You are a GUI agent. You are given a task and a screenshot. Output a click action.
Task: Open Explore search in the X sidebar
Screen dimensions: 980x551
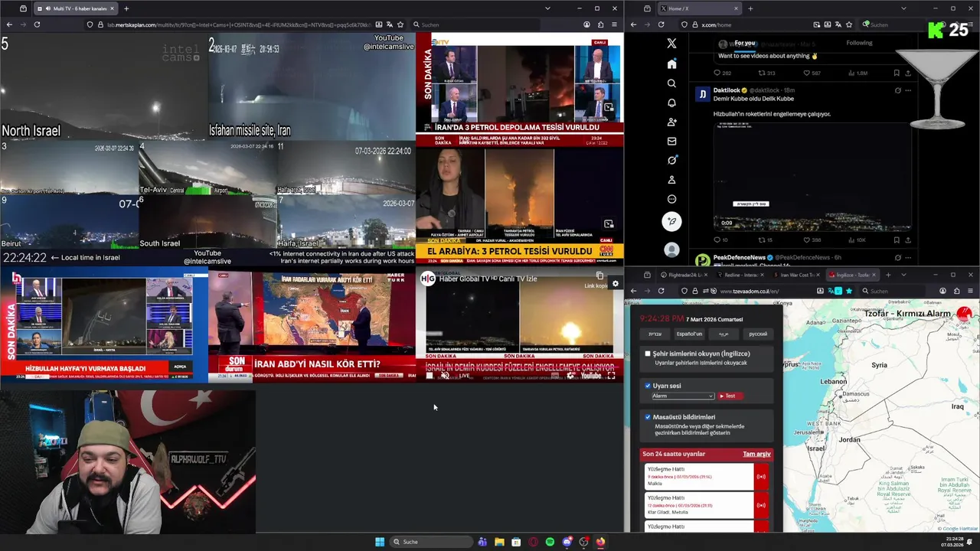(x=671, y=83)
